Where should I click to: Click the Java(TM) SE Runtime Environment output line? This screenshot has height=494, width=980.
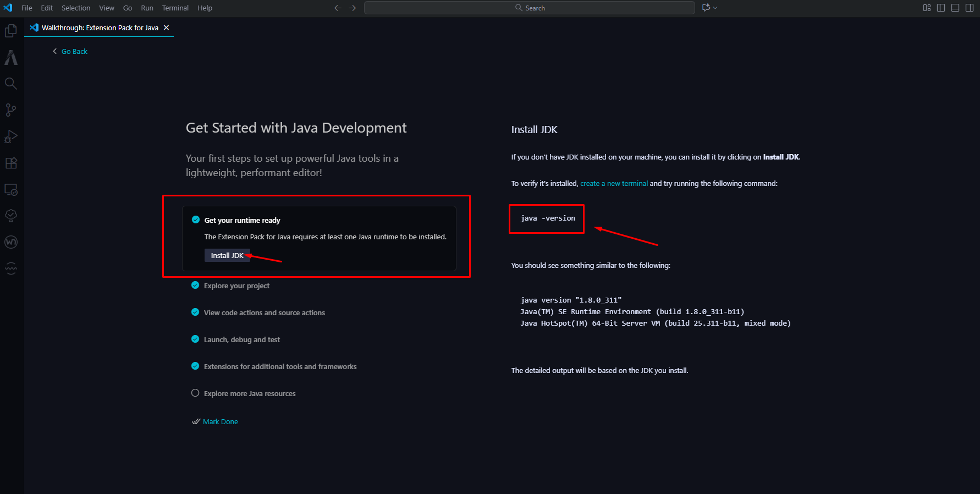point(632,312)
